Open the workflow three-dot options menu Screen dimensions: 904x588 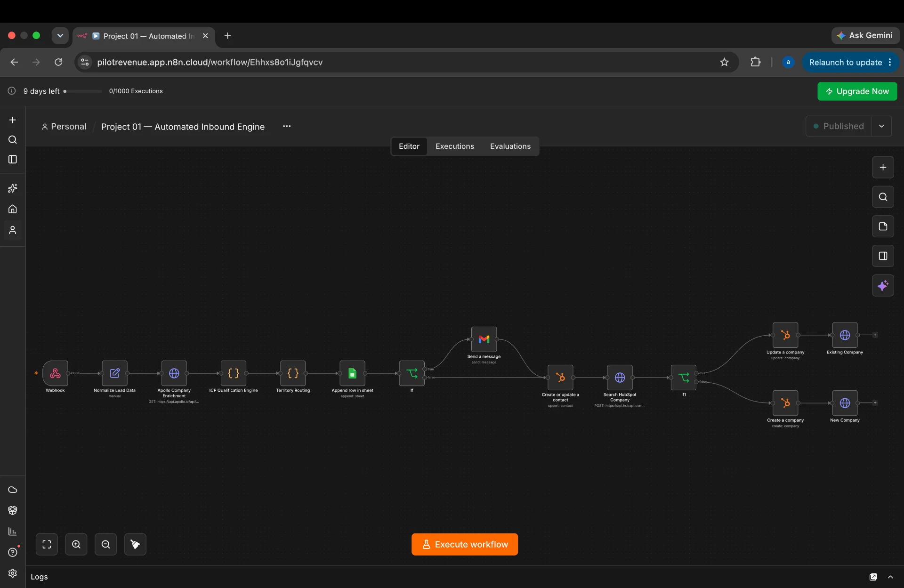(x=287, y=126)
